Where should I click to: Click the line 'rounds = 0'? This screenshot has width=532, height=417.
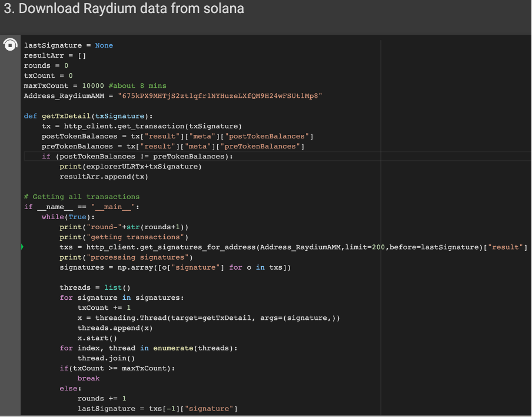coord(46,65)
